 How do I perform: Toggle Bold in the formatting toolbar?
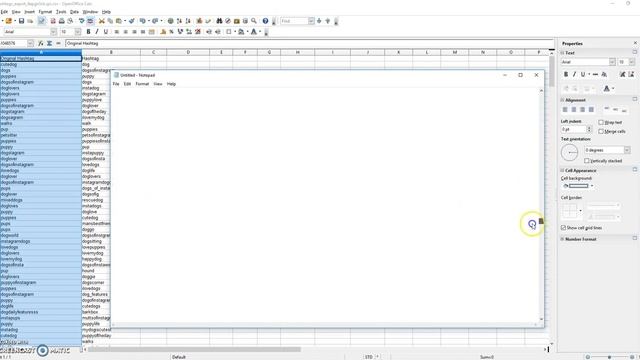coord(88,32)
